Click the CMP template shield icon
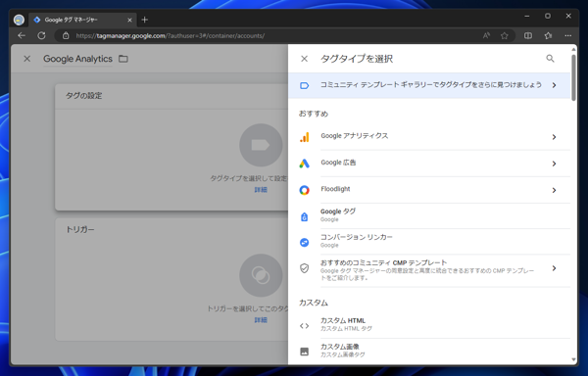This screenshot has width=588, height=376. [304, 268]
